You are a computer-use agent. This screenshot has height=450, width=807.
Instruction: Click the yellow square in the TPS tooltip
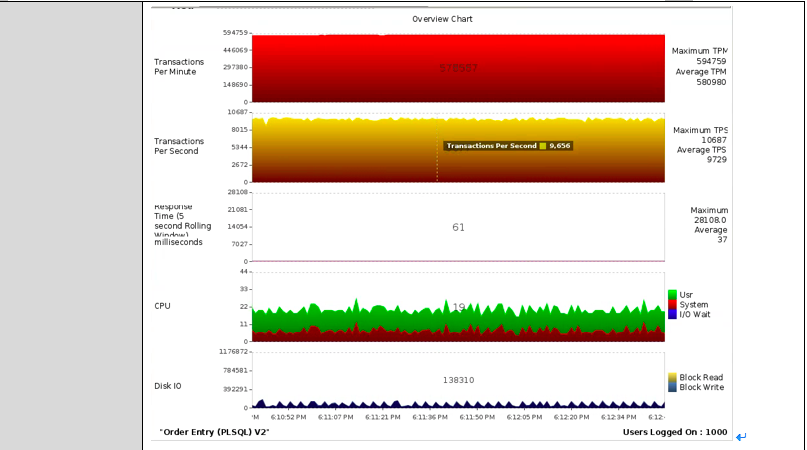pos(542,146)
